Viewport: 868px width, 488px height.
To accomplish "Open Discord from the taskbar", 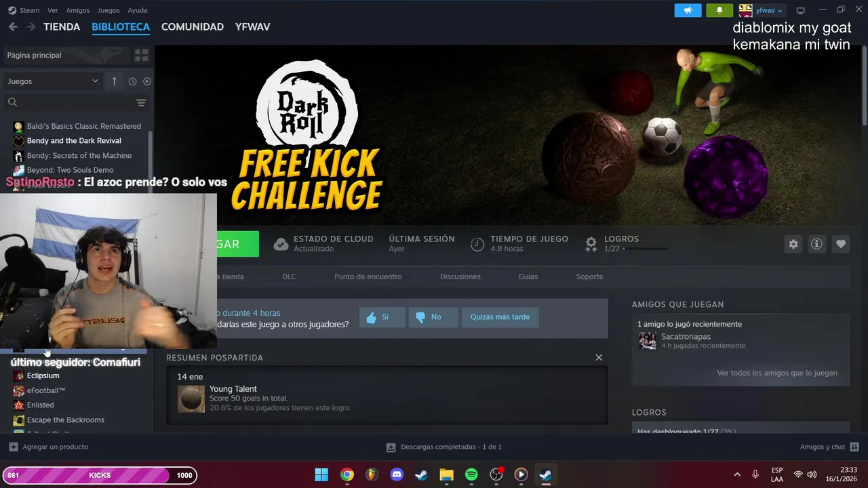I will [397, 474].
